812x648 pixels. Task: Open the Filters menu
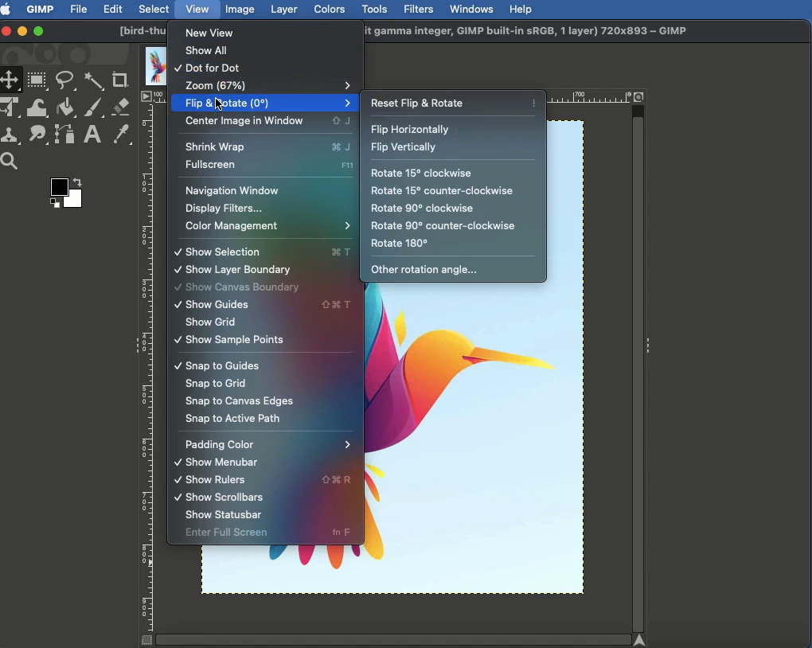[x=420, y=10]
